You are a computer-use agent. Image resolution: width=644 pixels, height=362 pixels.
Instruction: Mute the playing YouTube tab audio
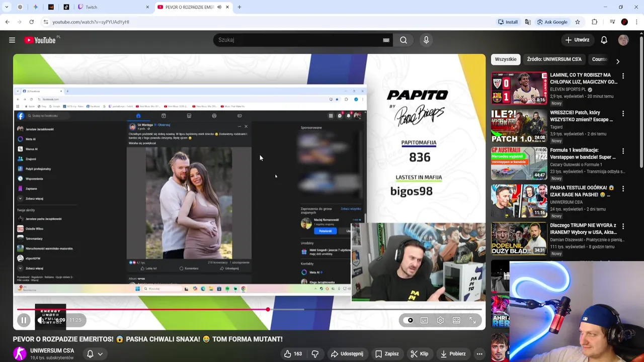click(219, 7)
